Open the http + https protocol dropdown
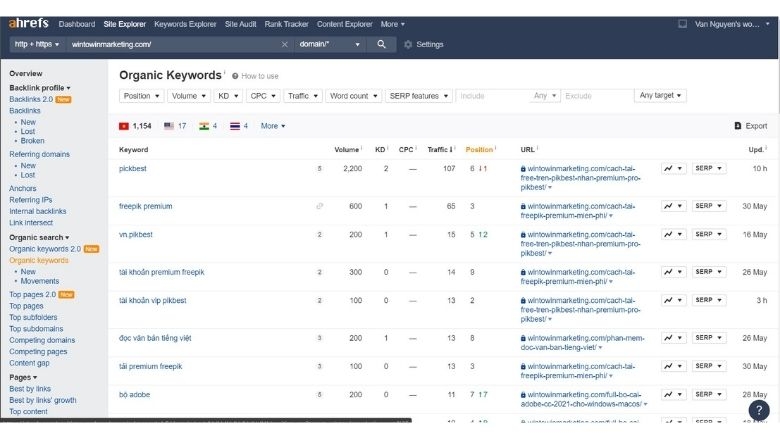This screenshot has width=780, height=439. click(37, 44)
